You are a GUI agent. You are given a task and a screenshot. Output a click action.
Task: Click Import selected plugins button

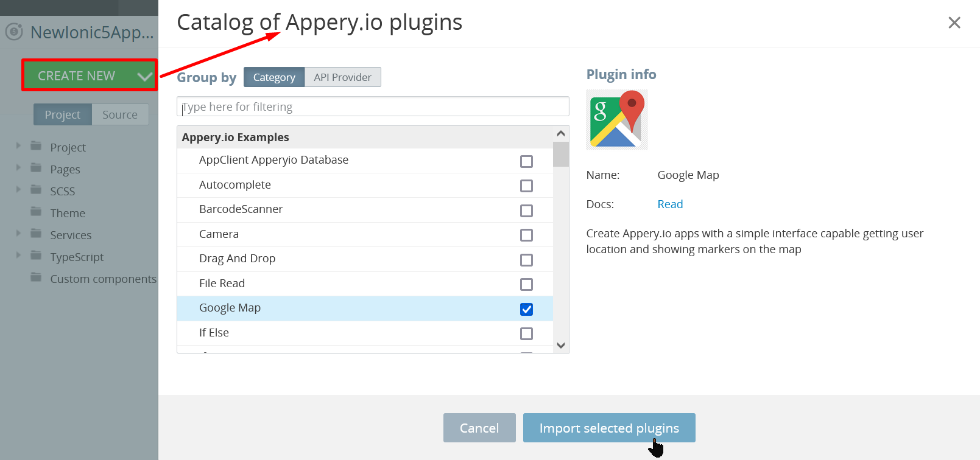[609, 428]
